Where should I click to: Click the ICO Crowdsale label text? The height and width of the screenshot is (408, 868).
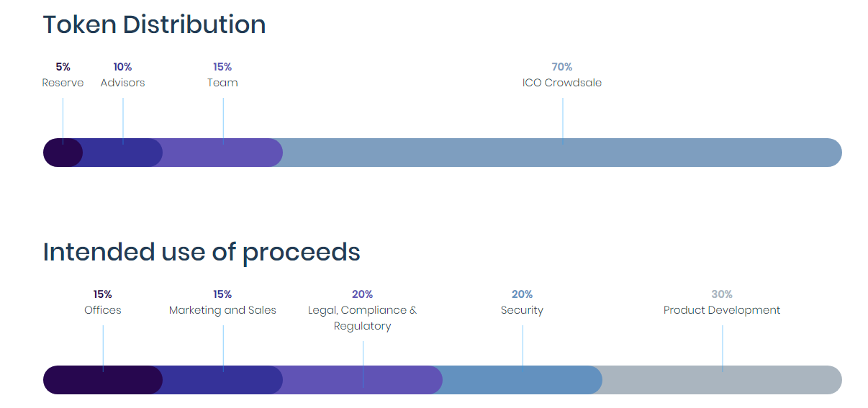pyautogui.click(x=562, y=83)
